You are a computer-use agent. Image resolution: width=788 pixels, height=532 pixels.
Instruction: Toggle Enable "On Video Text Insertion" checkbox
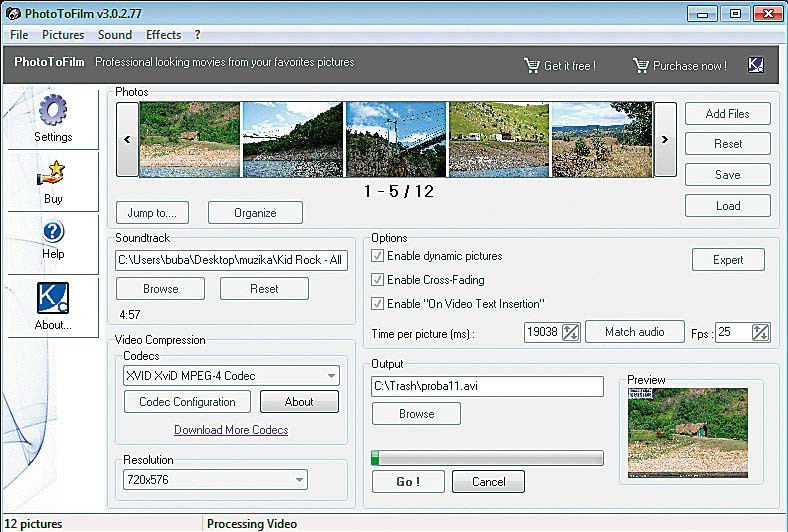(x=377, y=304)
